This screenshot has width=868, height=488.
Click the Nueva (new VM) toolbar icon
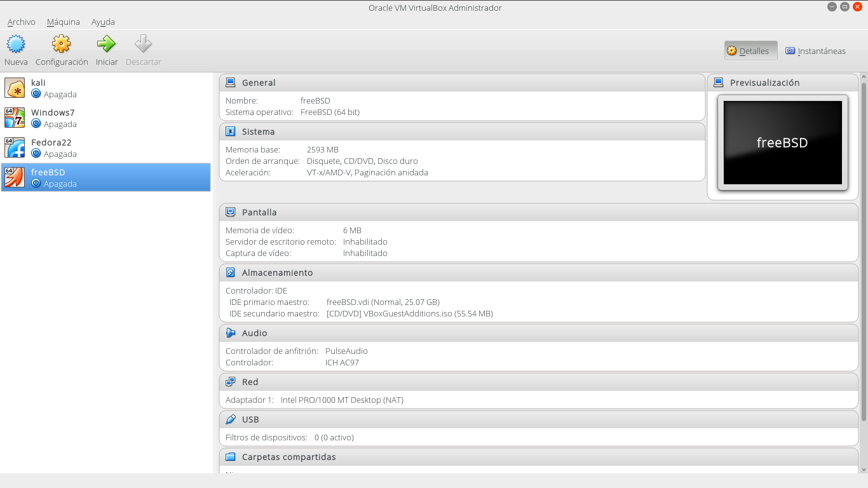[16, 44]
